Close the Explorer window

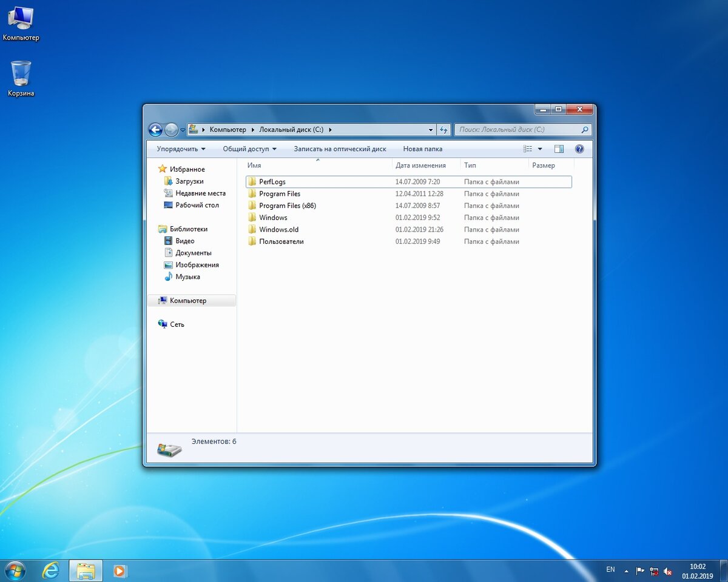tap(579, 109)
